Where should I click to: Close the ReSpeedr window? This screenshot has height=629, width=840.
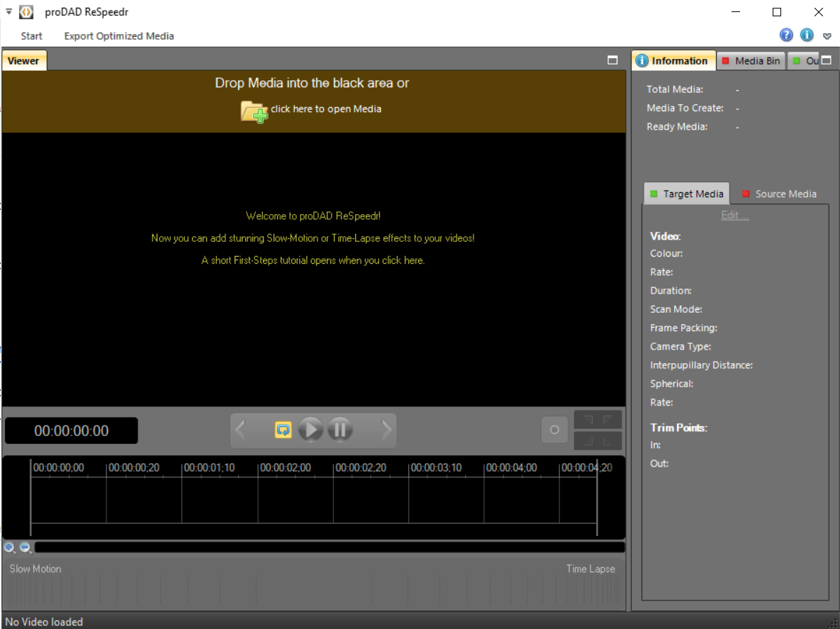click(x=819, y=12)
